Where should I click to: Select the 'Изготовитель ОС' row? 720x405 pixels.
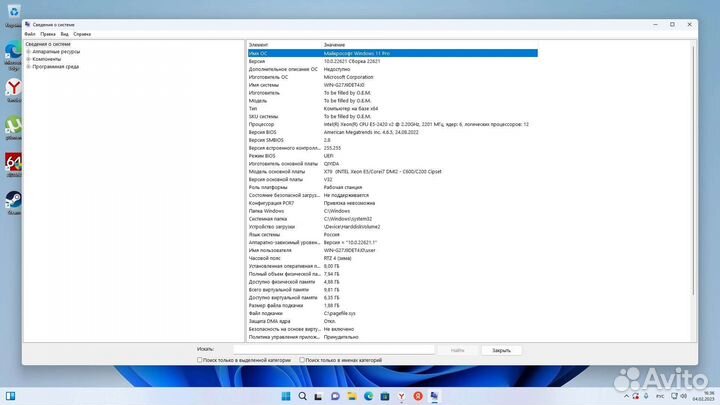392,77
